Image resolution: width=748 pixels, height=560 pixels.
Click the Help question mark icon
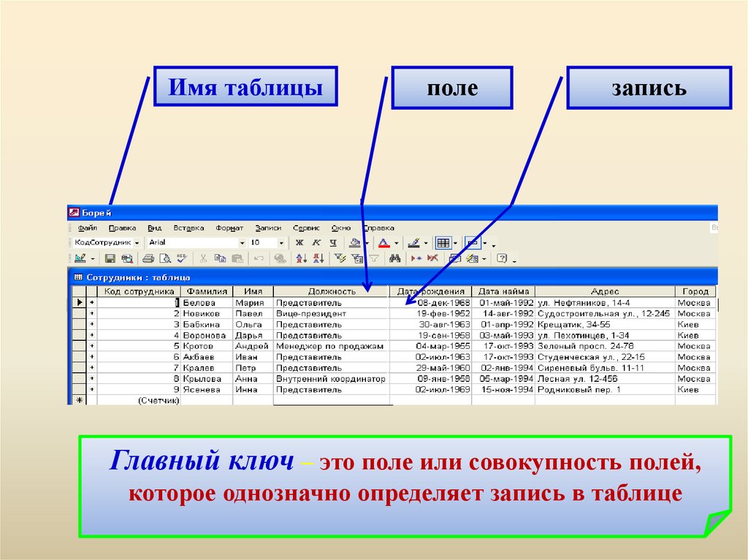(501, 258)
